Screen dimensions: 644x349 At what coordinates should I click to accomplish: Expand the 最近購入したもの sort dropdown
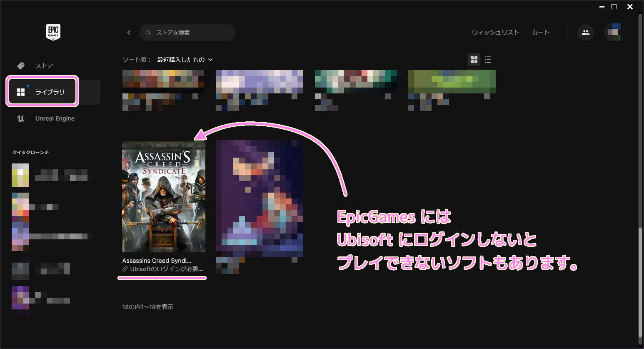point(185,60)
